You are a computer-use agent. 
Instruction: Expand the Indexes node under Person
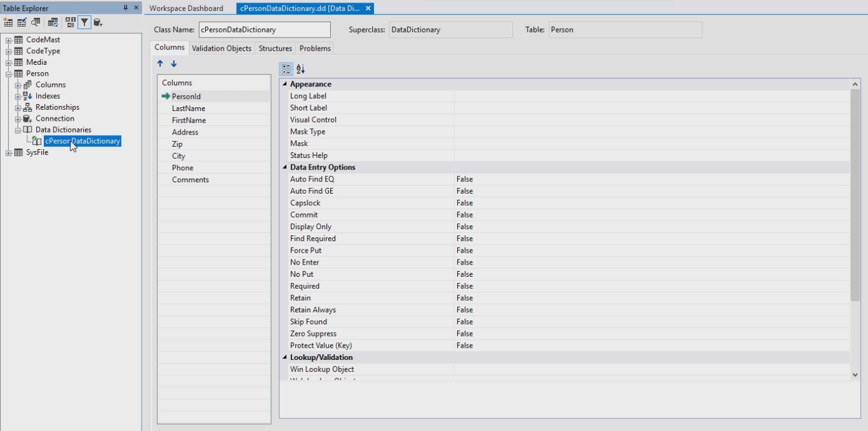click(18, 96)
